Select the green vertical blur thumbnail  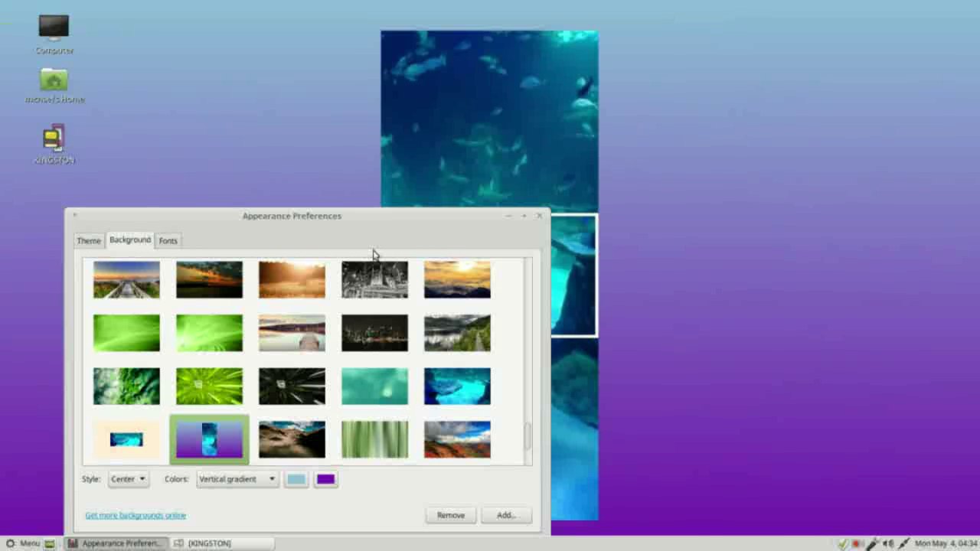pyautogui.click(x=374, y=440)
